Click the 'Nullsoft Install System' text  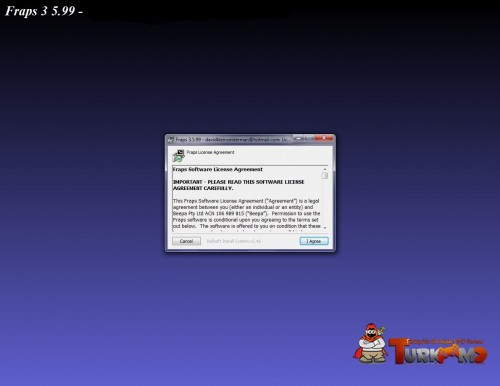234,241
